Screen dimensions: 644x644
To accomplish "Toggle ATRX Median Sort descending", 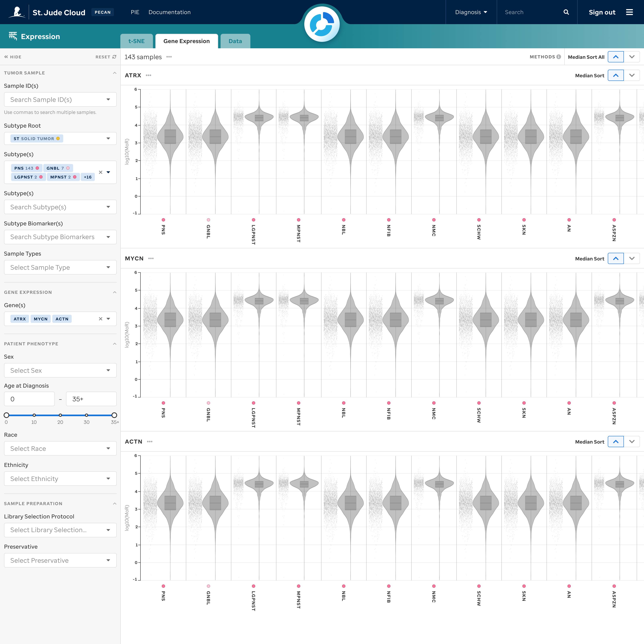I will (631, 76).
